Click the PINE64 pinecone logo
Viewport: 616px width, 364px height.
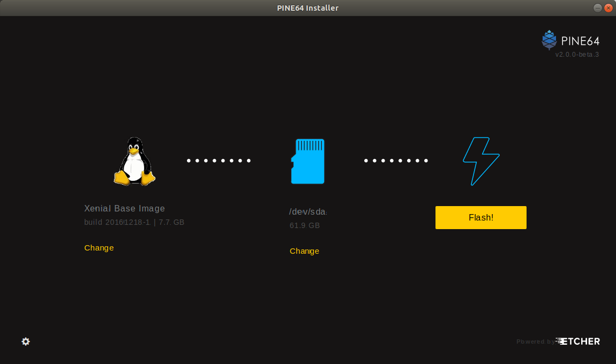pos(549,40)
